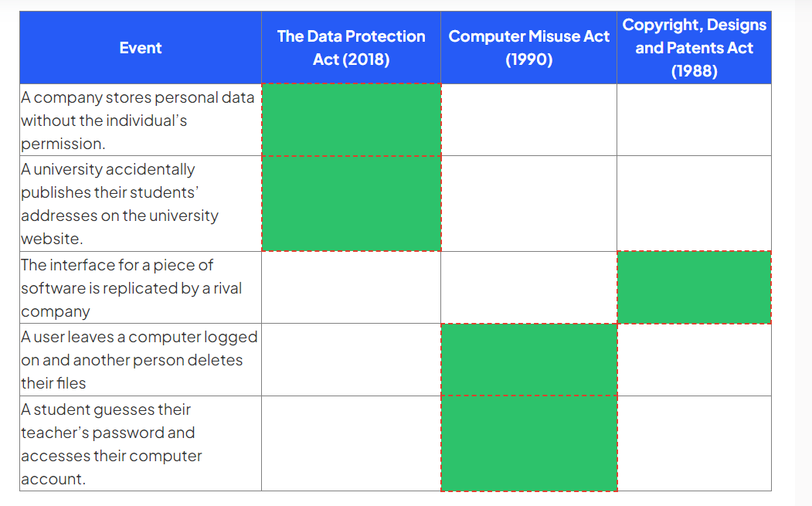Click empty Data Protection cell in password row

(351, 444)
